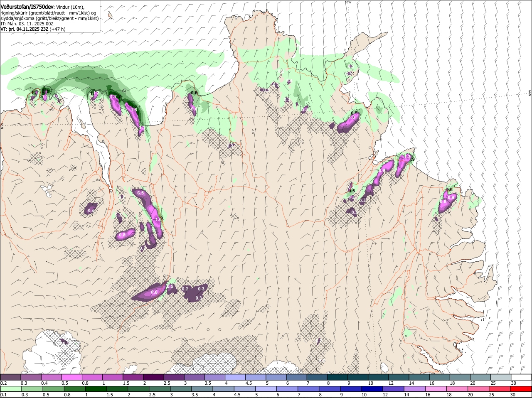Pick the lower rain scale swatch labeled 20
532x398 pixels.
(x=479, y=389)
